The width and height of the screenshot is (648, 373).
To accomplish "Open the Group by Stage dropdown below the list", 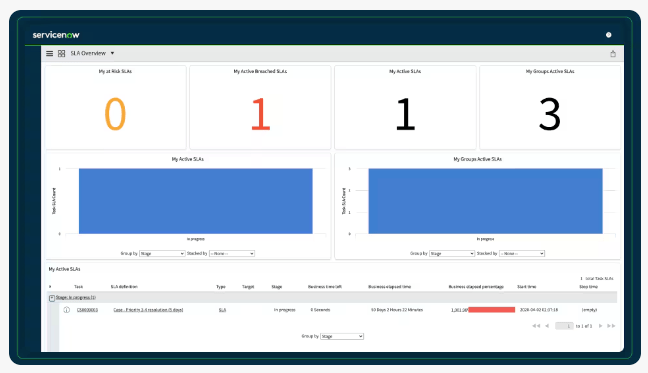I will pos(342,336).
